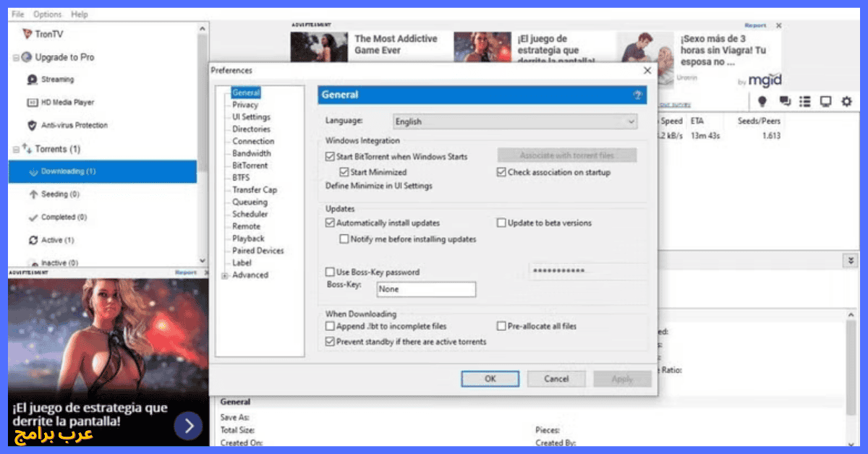
Task: Click the Seeding up-arrow icon
Action: tap(33, 194)
